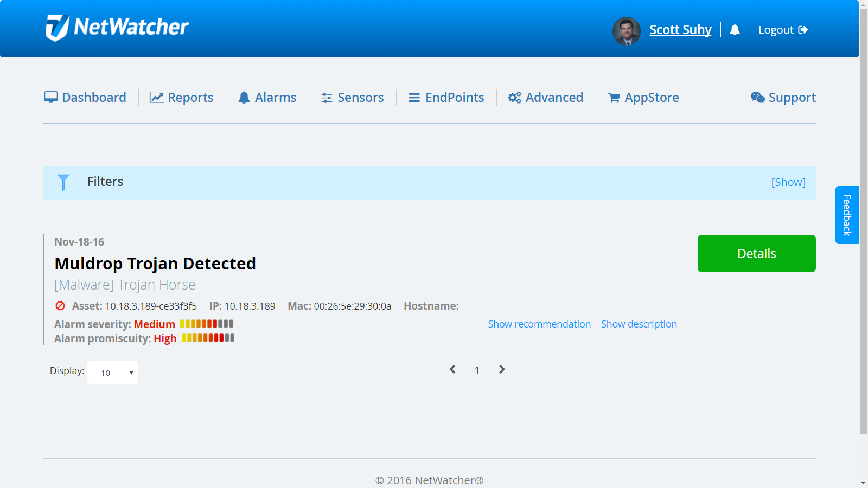Image resolution: width=868 pixels, height=488 pixels.
Task: Click the notifications bell in the header
Action: 735,30
